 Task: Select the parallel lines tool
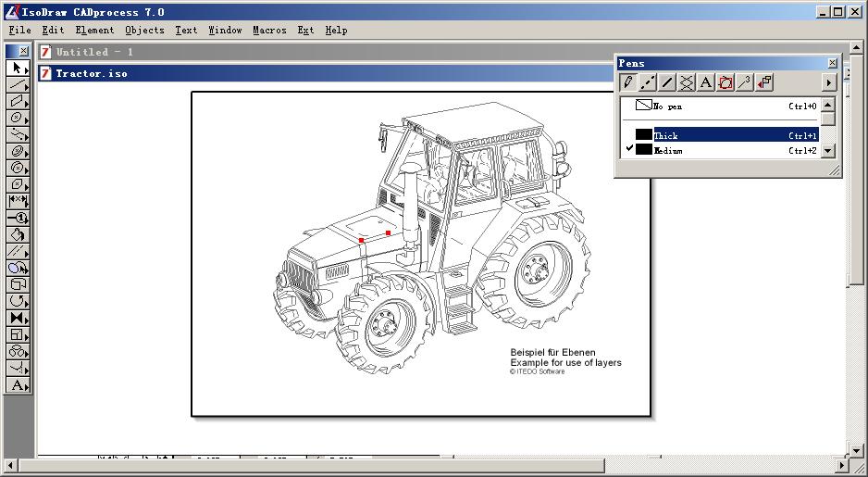coord(18,251)
